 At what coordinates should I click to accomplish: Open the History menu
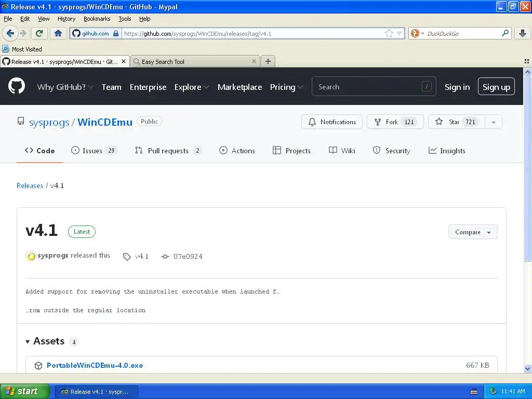[x=66, y=19]
